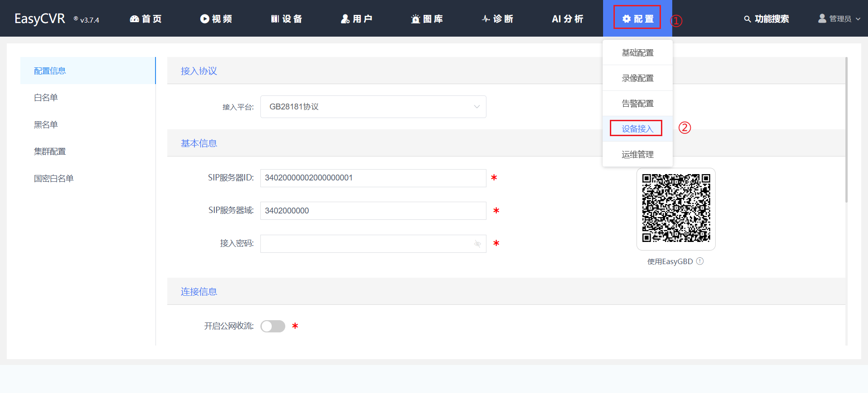Click the diagnosis pulse icon in navbar
Viewport: 868px width, 393px height.
coord(486,19)
